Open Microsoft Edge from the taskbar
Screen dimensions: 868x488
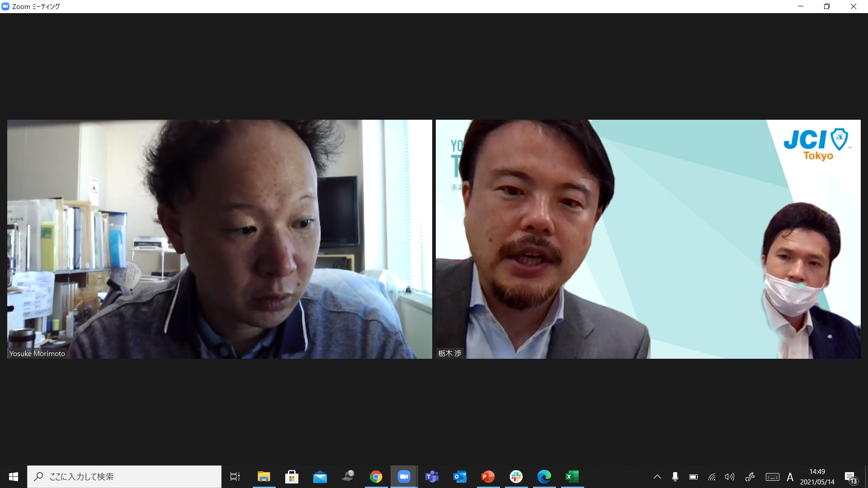pos(544,477)
